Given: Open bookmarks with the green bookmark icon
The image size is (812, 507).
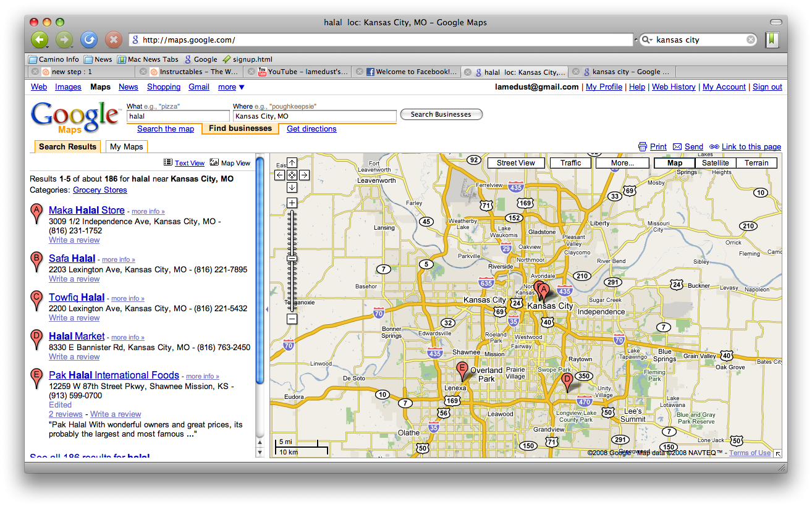Looking at the screenshot, I should coord(772,40).
